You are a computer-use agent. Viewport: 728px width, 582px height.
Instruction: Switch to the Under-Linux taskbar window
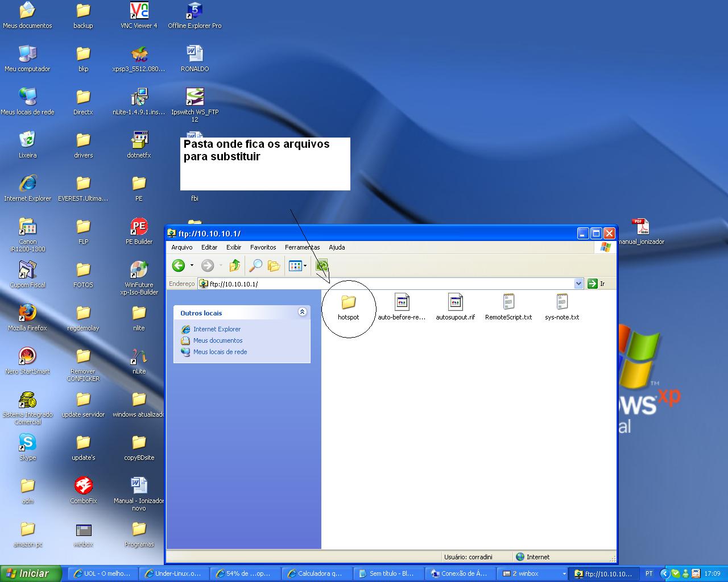point(174,573)
